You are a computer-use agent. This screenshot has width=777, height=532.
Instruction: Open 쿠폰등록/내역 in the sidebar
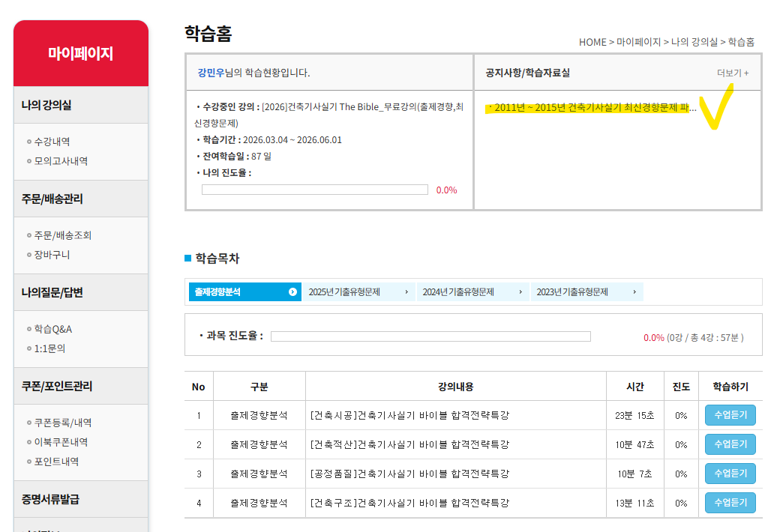63,423
